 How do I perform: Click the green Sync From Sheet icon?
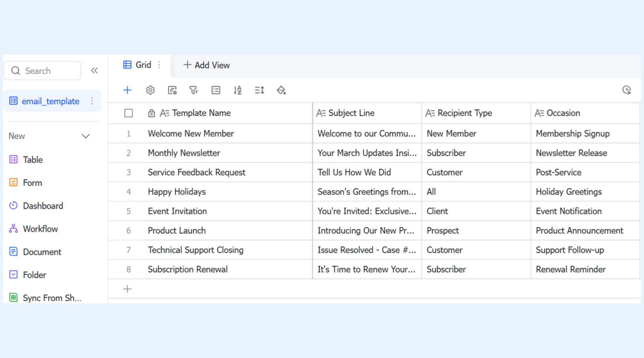[x=13, y=297]
